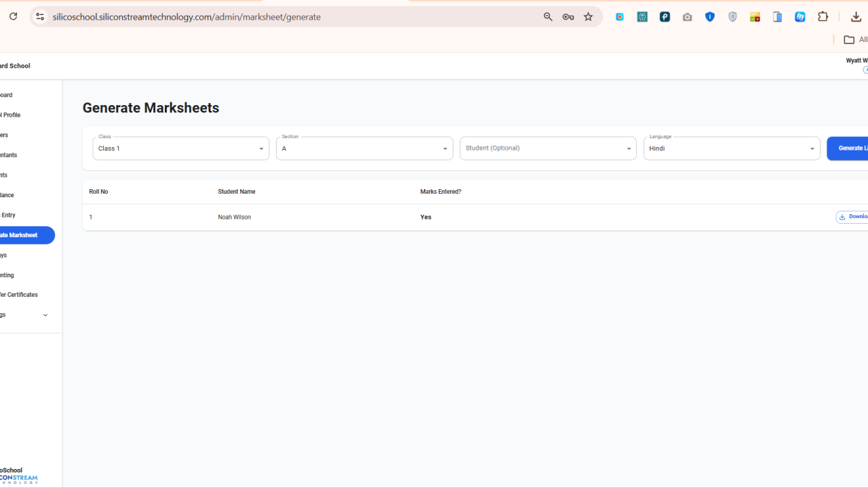
Task: Open the zoom magnifier icon in address bar
Action: [x=548, y=17]
